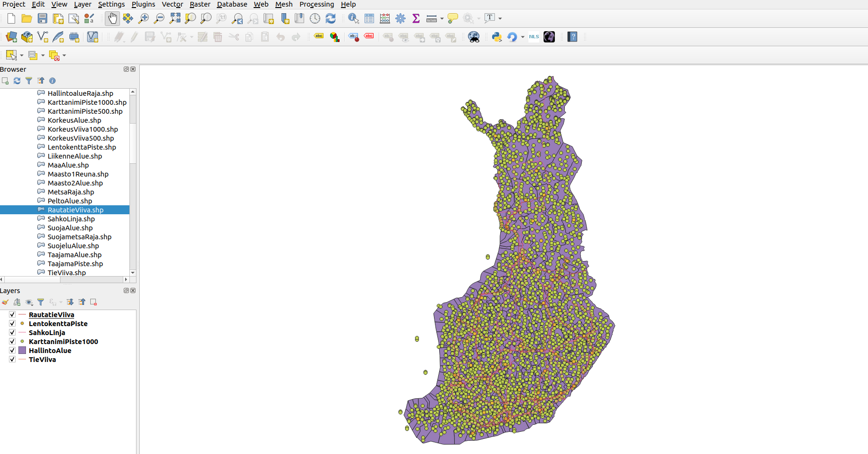Open the Vector menu
The height and width of the screenshot is (454, 868).
click(172, 4)
